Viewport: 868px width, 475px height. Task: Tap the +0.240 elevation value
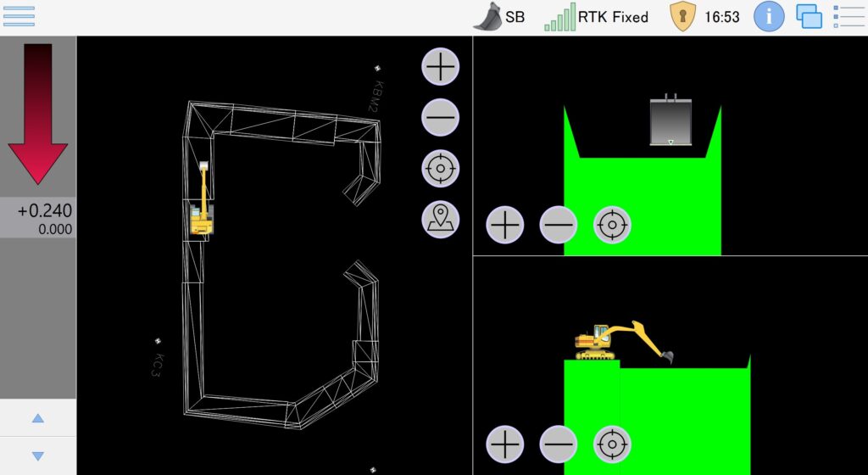coord(45,210)
